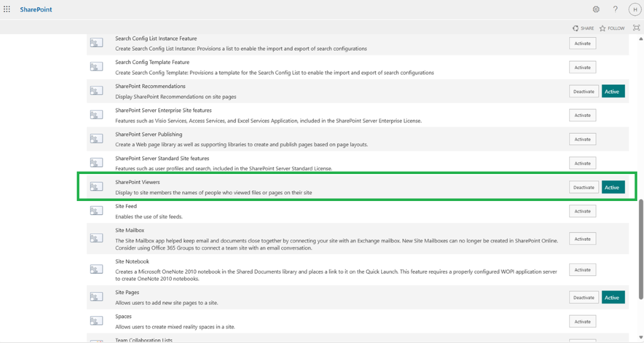Click the Site Mailbox feature icon

[x=96, y=238]
